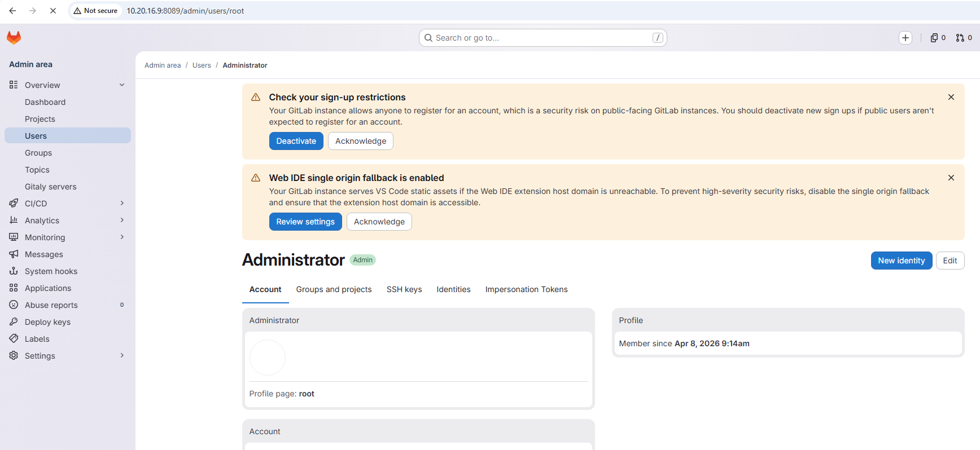Expand the Settings section chevron
Viewport: 980px width, 450px height.
click(x=122, y=355)
